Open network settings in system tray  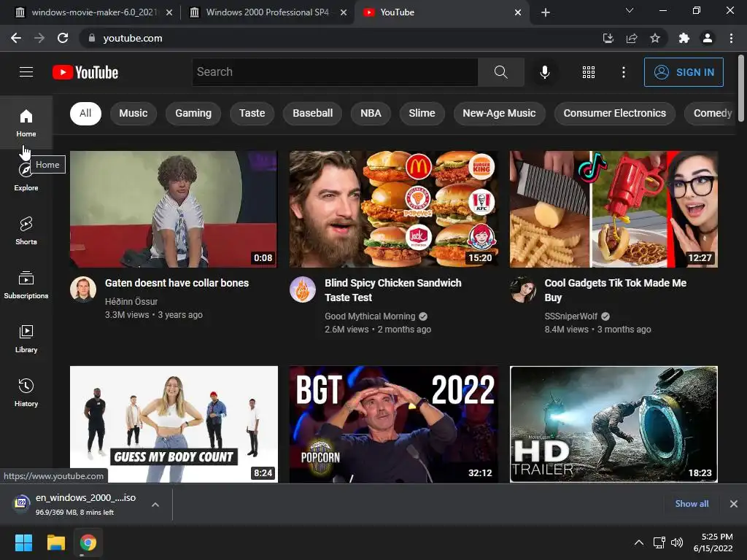(659, 542)
